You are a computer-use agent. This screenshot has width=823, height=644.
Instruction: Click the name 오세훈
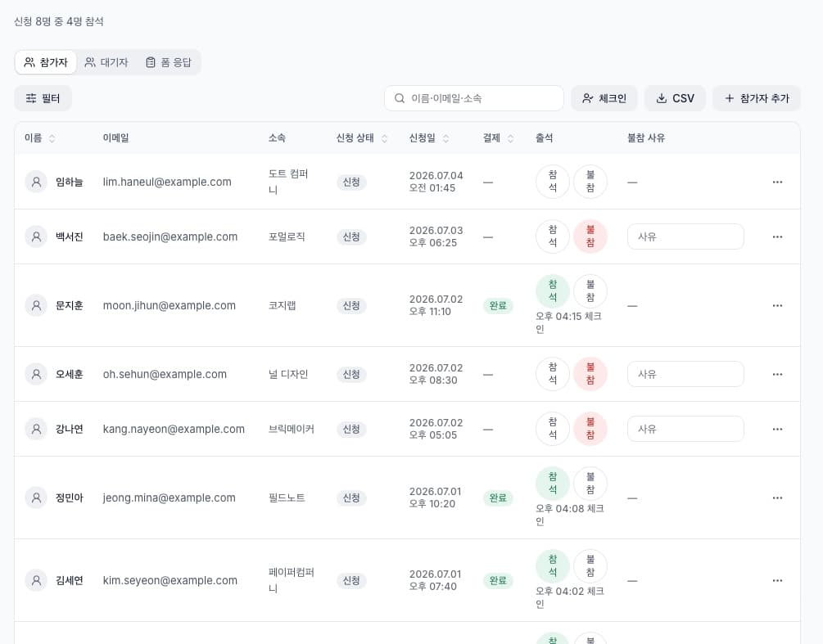(70, 374)
